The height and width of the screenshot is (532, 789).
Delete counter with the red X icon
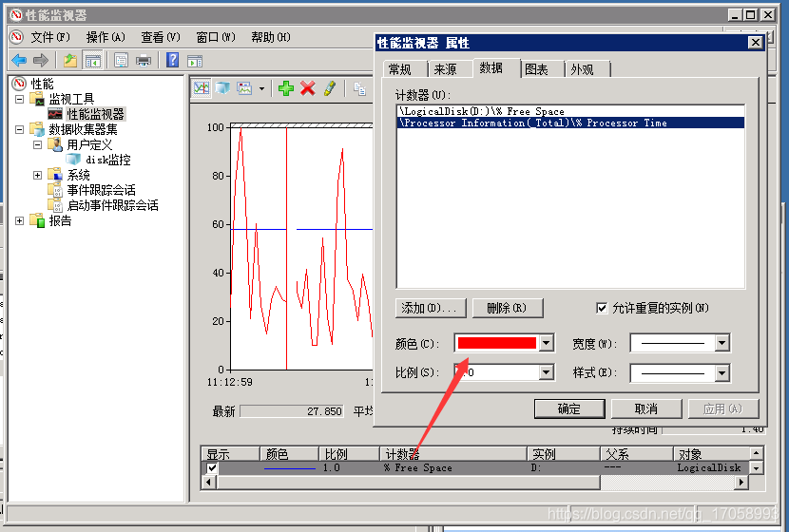click(307, 88)
